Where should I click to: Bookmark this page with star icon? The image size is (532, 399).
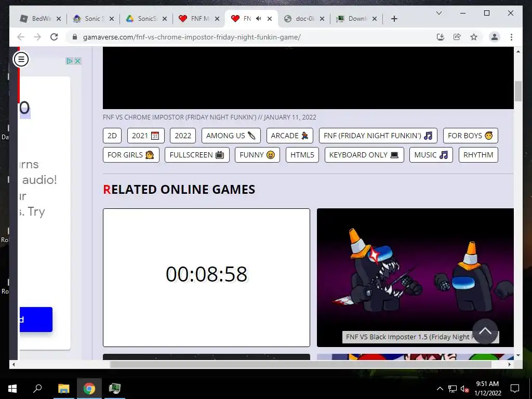tap(474, 37)
